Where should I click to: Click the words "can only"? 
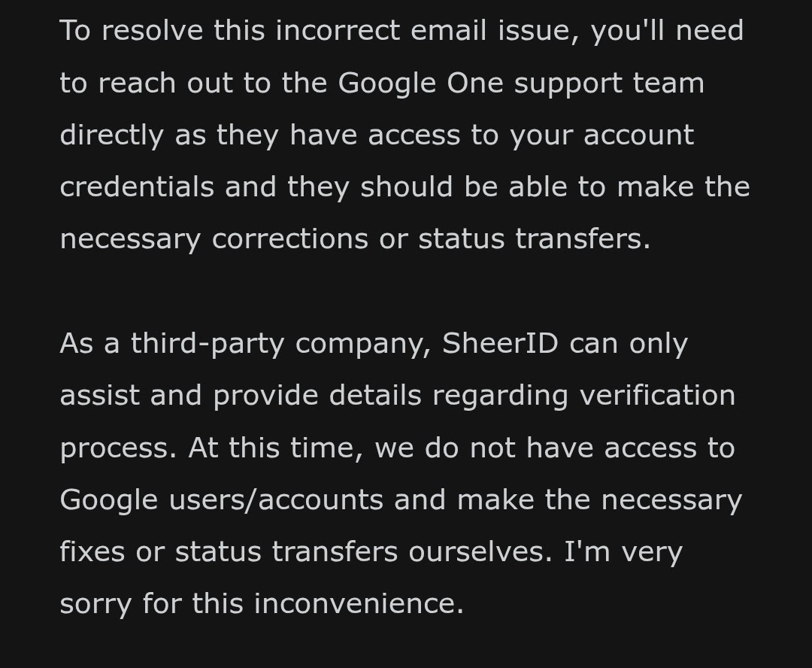coord(629,344)
